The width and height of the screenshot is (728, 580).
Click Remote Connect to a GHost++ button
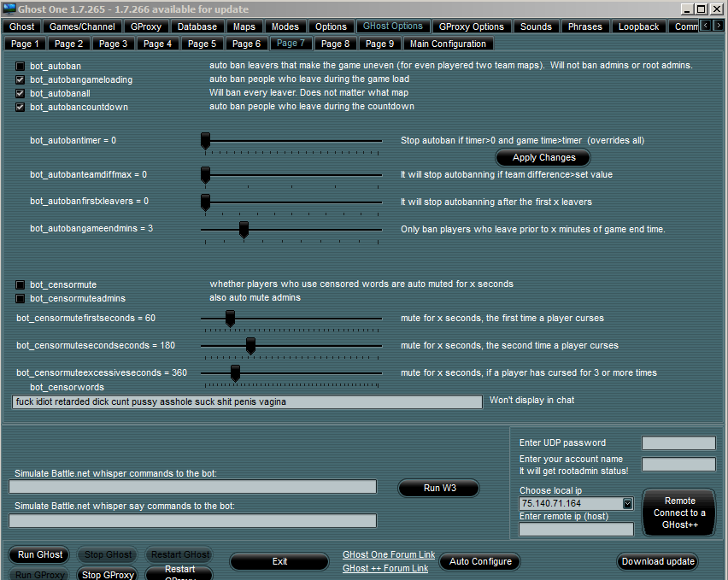click(x=679, y=513)
